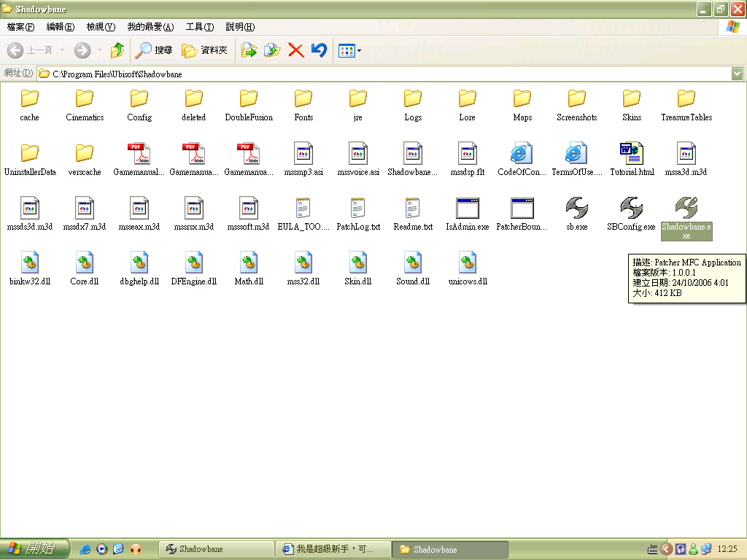Select the Readme.txt file
The image size is (747, 560).
pyautogui.click(x=413, y=215)
